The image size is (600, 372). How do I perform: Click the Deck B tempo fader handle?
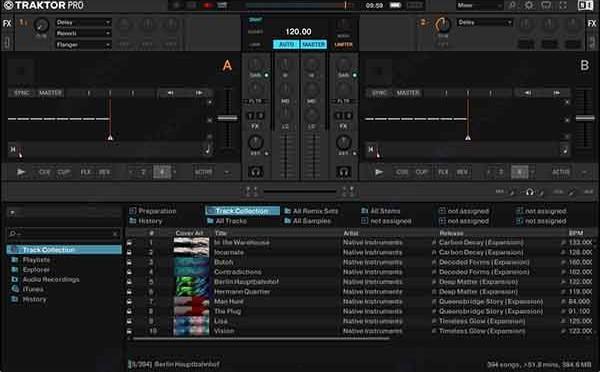tap(585, 118)
